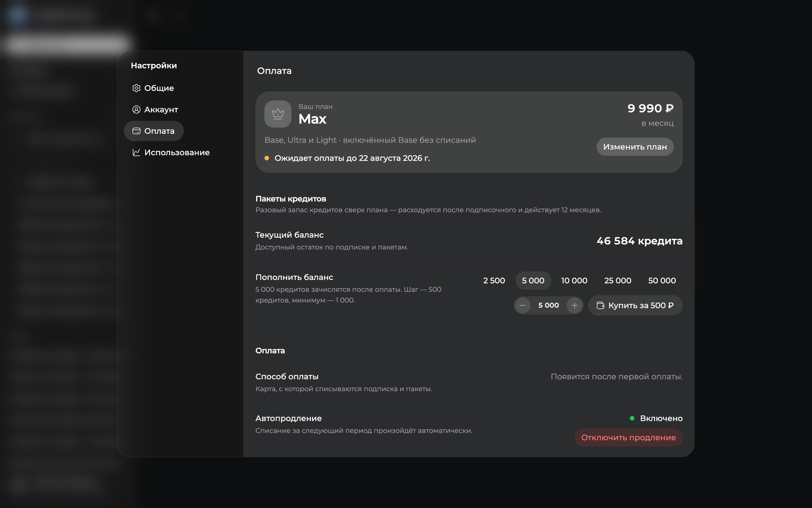Viewport: 812px width, 508px height.
Task: Click the Способ оплаты label
Action: coord(287,377)
